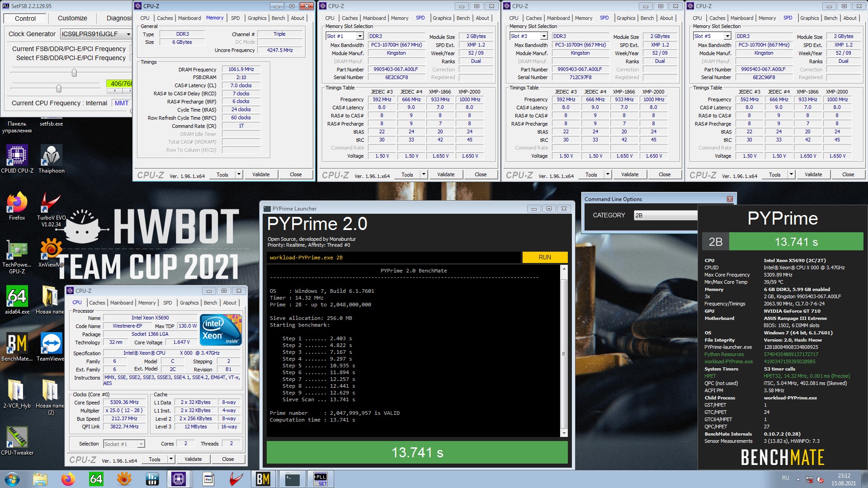The image size is (868, 488).
Task: Switch to AIDA64 via its taskbar icon
Action: 96,479
